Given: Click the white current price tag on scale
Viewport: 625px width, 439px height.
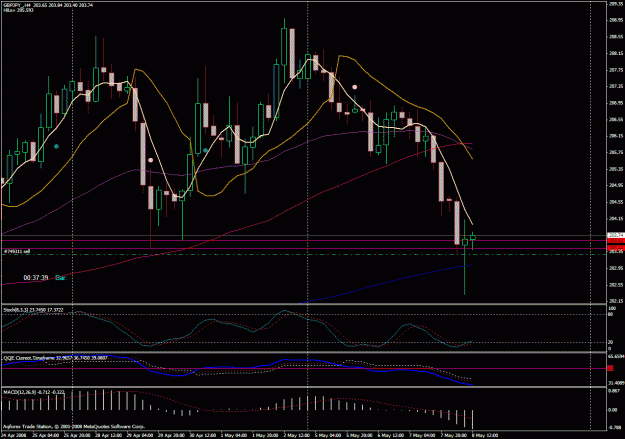Looking at the screenshot, I should [616, 236].
